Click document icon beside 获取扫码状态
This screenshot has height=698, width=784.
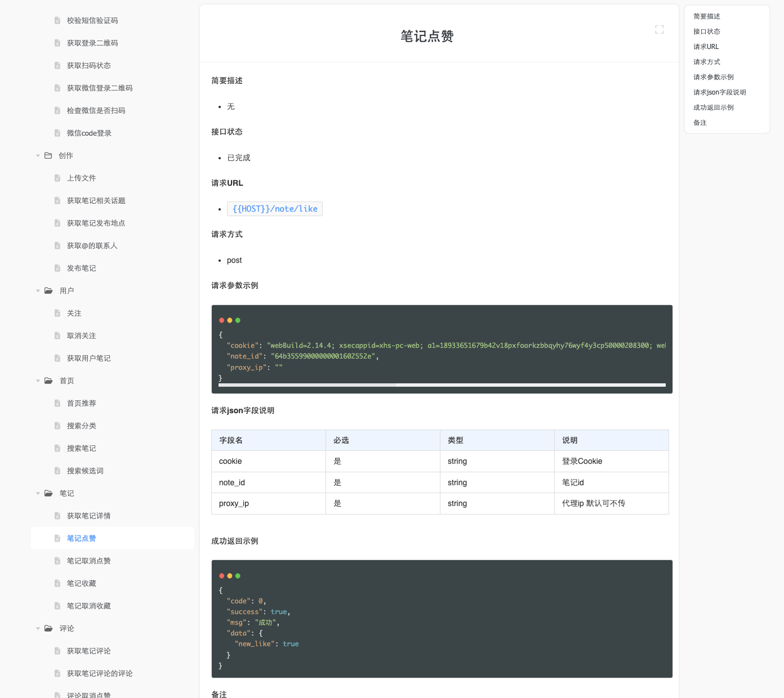(57, 65)
